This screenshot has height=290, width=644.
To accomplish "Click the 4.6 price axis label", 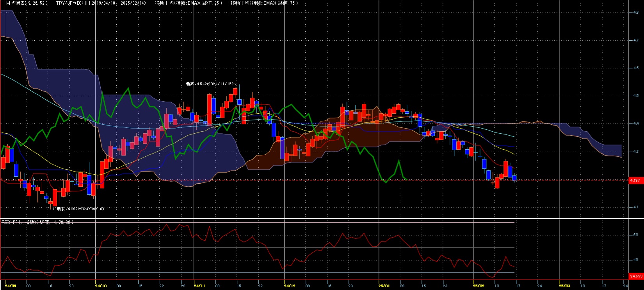I will (x=636, y=68).
